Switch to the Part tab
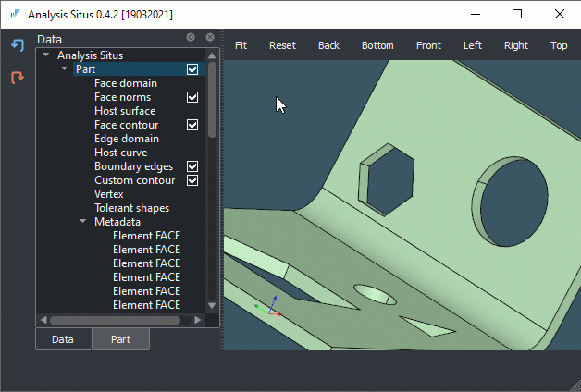 click(x=121, y=339)
